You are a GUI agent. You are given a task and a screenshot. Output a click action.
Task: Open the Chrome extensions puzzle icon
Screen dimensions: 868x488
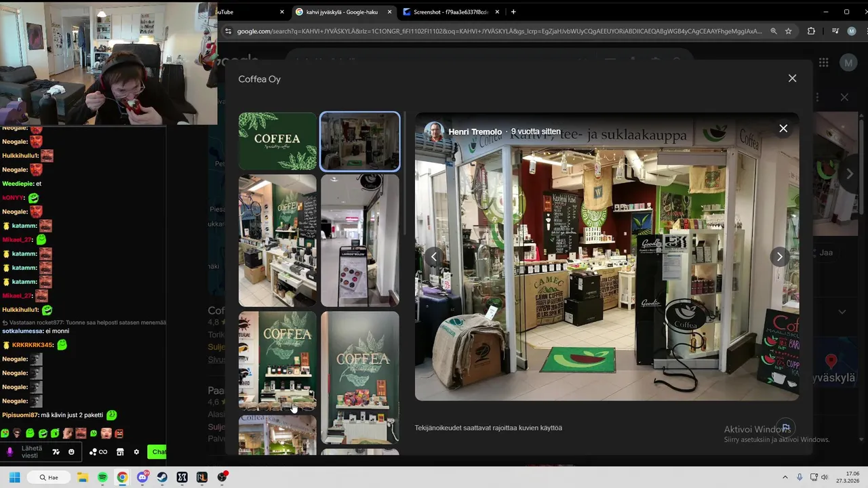pos(811,31)
